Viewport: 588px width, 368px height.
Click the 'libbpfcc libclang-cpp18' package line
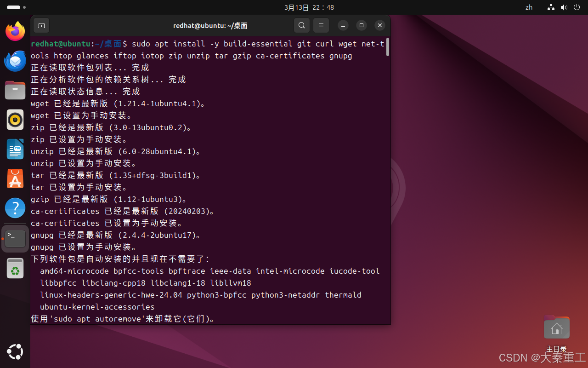pyautogui.click(x=146, y=283)
